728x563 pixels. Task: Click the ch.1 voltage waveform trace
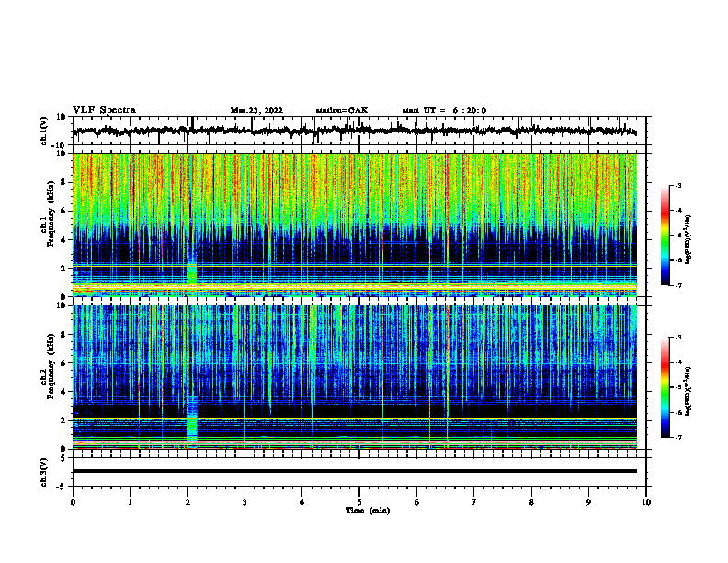pyautogui.click(x=355, y=131)
